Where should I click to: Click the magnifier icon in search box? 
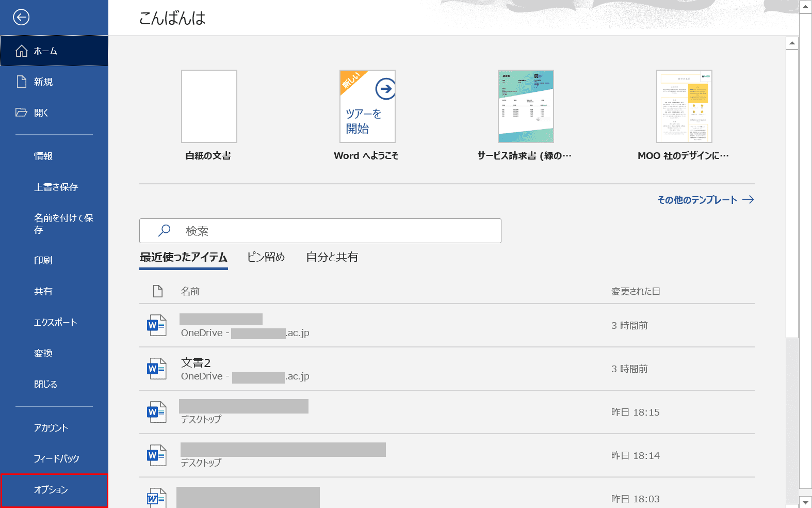click(x=164, y=231)
